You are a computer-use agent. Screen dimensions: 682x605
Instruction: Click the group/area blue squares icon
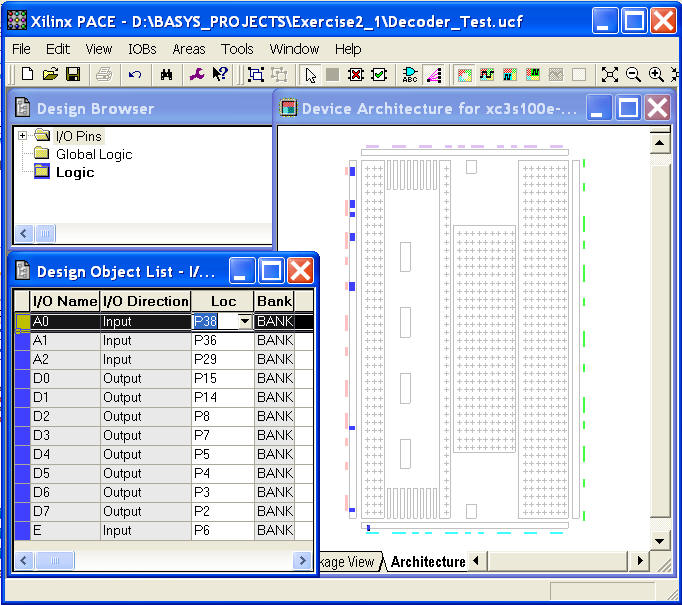pos(256,74)
